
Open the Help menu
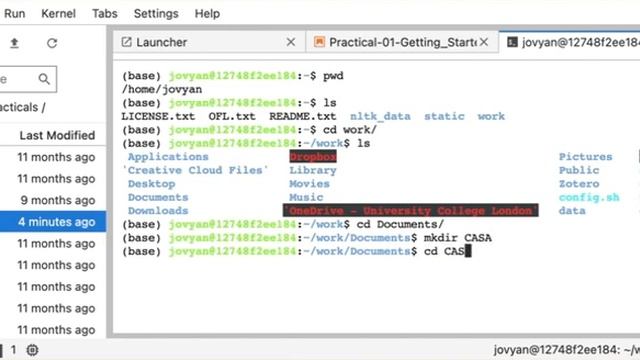pos(207,13)
